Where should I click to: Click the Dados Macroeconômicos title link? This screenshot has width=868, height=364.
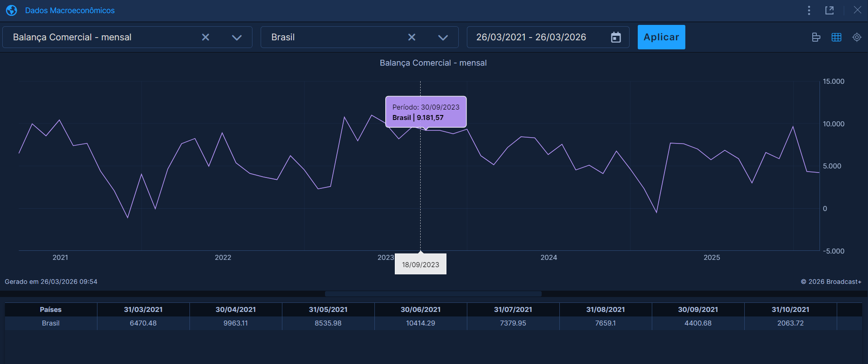pyautogui.click(x=70, y=10)
